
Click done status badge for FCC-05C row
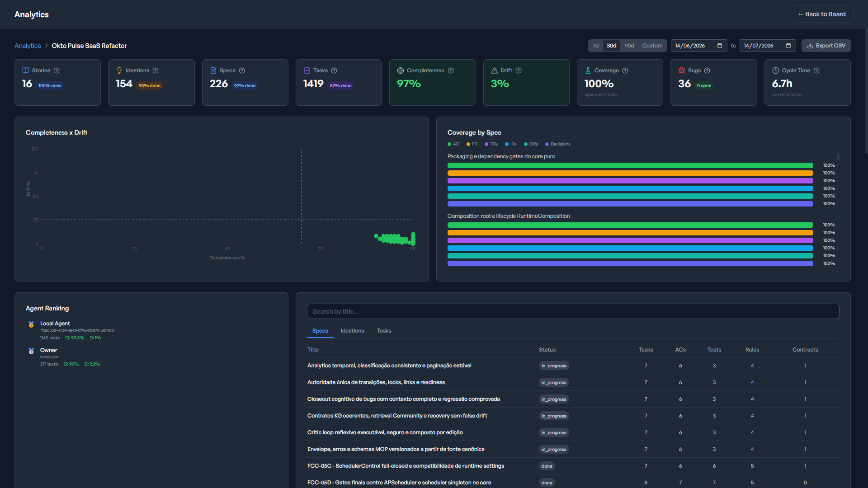coord(547,466)
